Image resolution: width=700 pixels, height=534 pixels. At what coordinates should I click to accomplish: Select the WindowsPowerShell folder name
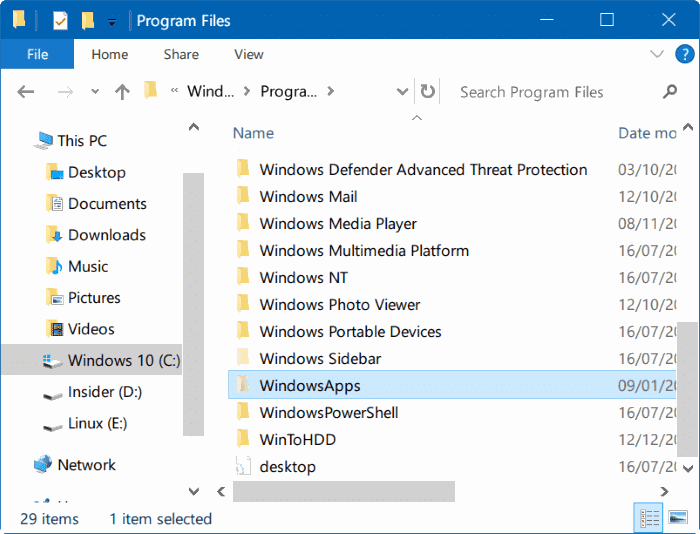point(329,413)
